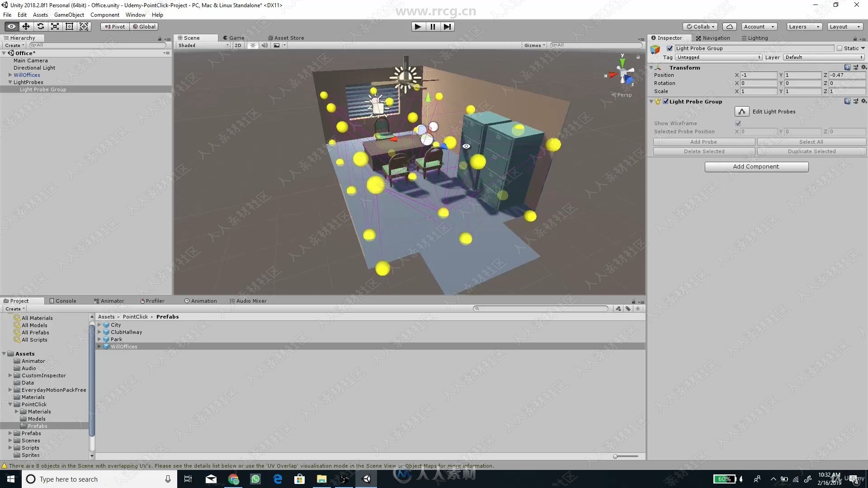868x488 pixels.
Task: Click the Add Probe button
Action: click(x=703, y=141)
